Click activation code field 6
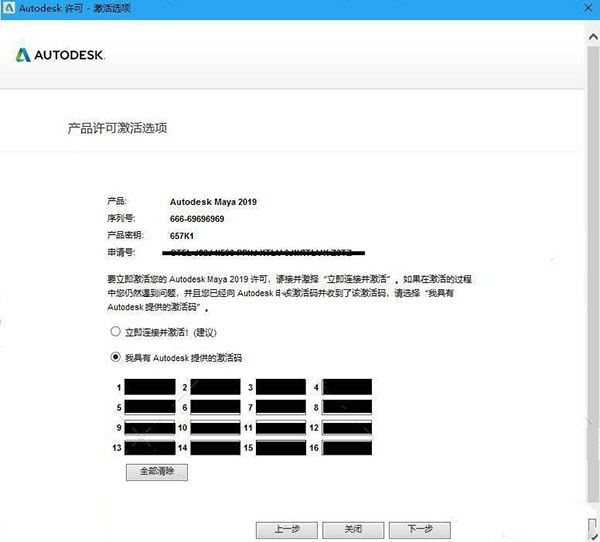This screenshot has height=542, width=600. tap(215, 407)
